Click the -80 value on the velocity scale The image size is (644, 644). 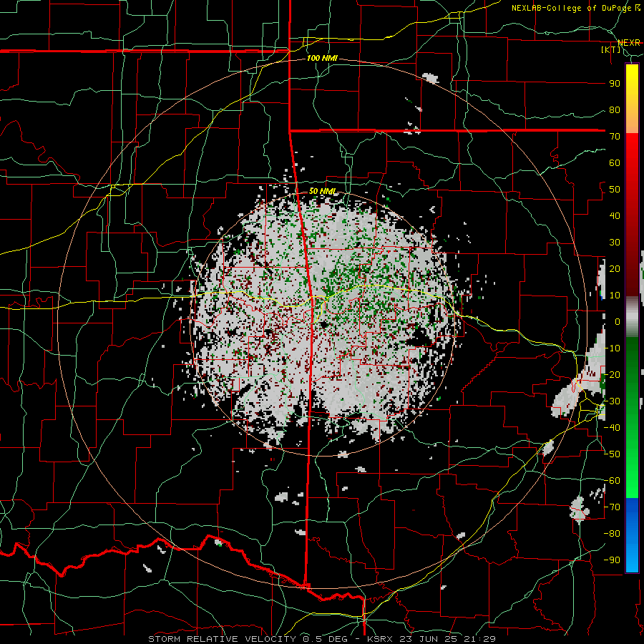[x=612, y=534]
